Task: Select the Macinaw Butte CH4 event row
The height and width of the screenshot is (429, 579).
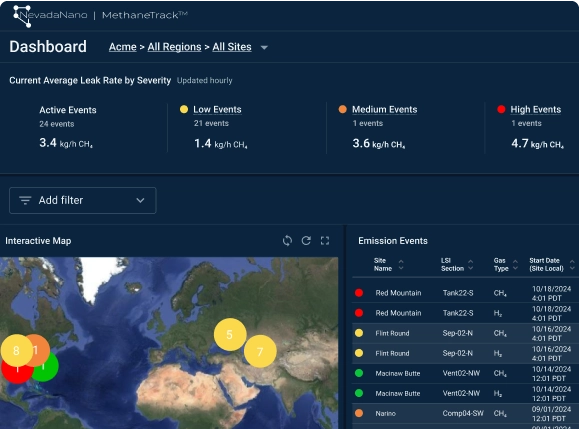Action: (465, 374)
